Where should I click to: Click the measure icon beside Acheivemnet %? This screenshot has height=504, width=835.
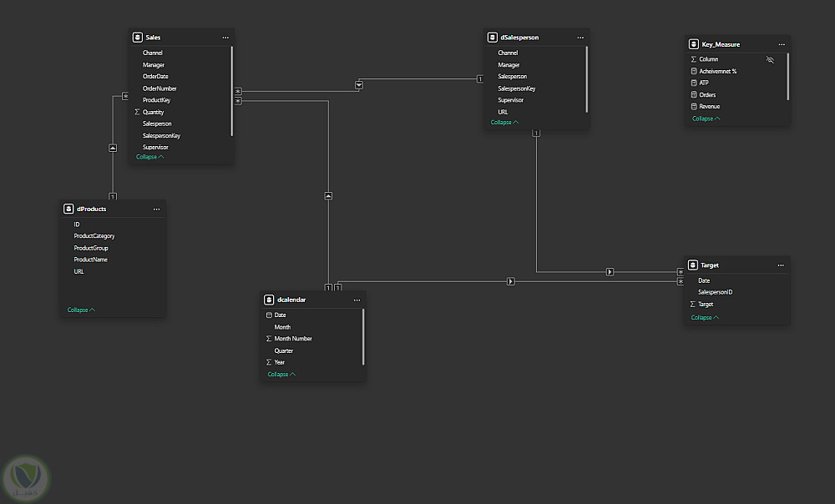click(x=694, y=71)
